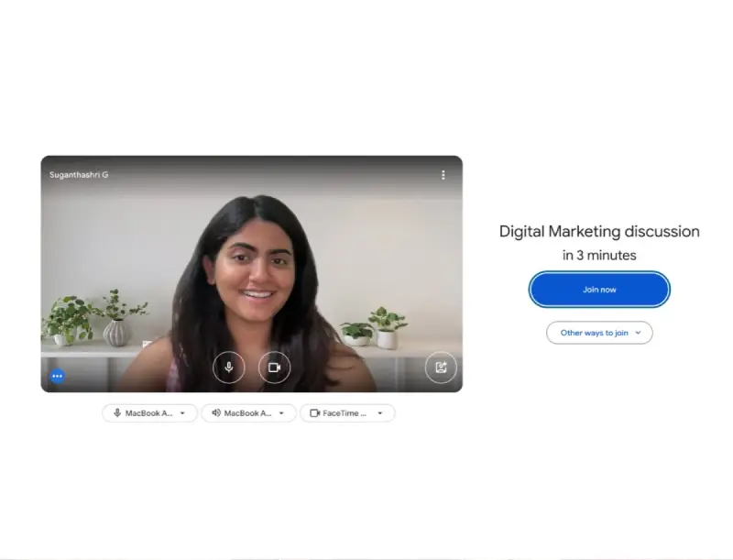This screenshot has width=733, height=560.
Task: Click the "in 3 minutes" text
Action: pos(599,256)
